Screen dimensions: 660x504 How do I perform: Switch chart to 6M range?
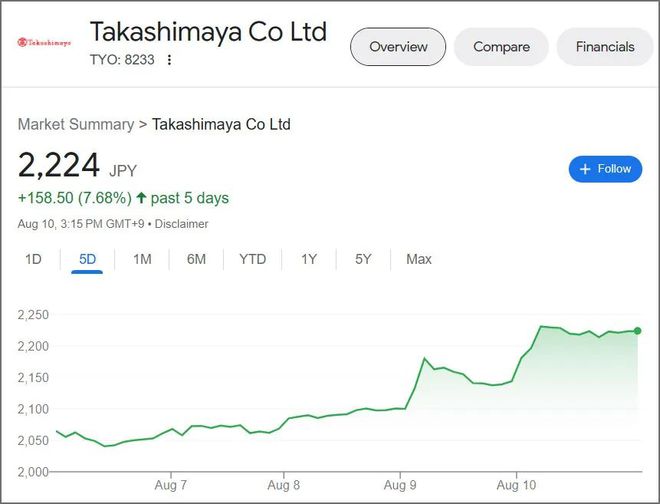click(196, 259)
